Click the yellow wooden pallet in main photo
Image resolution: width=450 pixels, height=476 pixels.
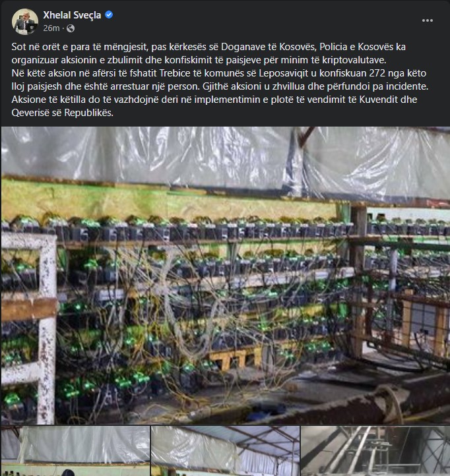click(x=234, y=358)
